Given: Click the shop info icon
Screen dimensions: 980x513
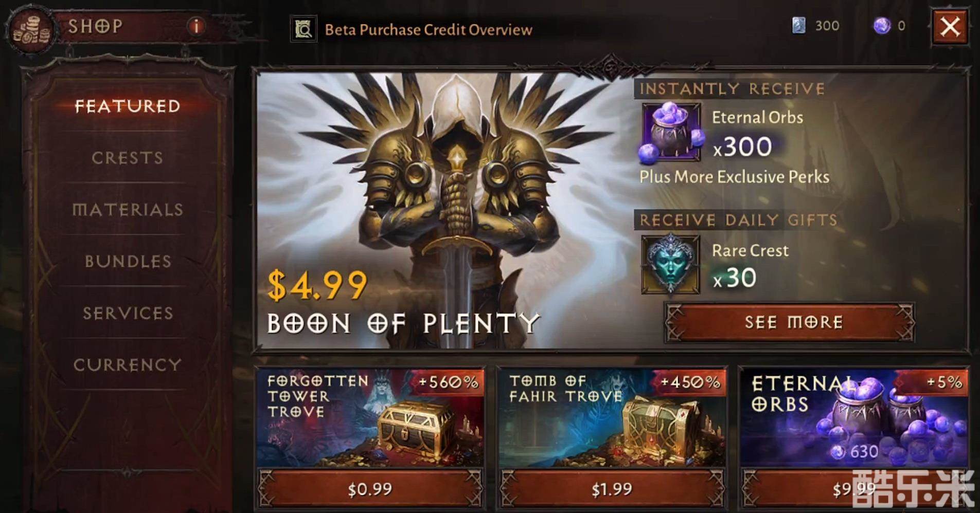Looking at the screenshot, I should coord(196,26).
